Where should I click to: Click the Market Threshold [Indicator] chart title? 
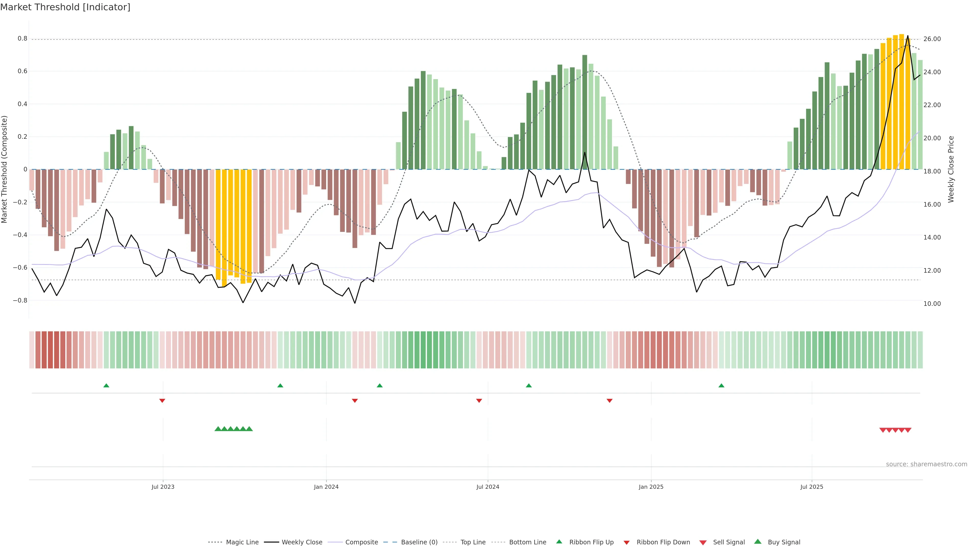point(65,7)
